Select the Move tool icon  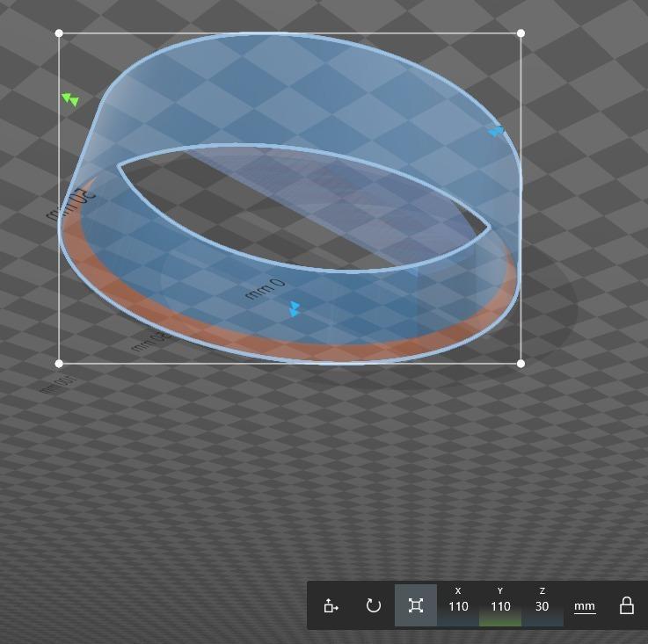tap(331, 605)
